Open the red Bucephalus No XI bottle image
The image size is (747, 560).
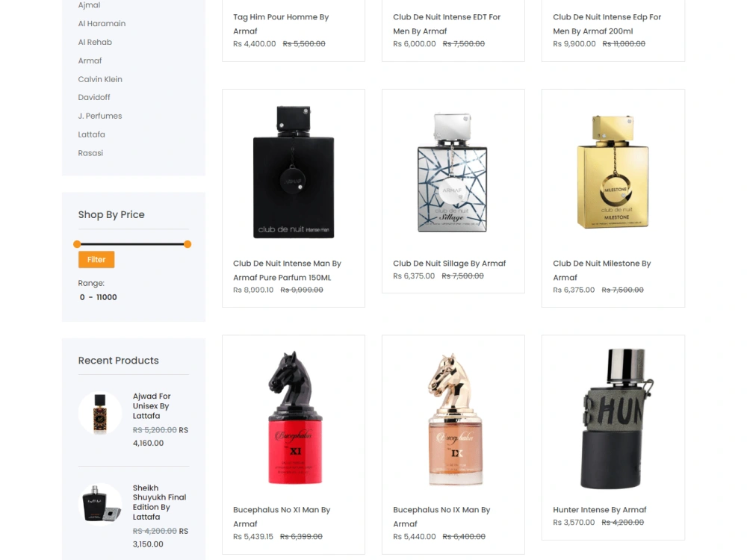point(294,418)
